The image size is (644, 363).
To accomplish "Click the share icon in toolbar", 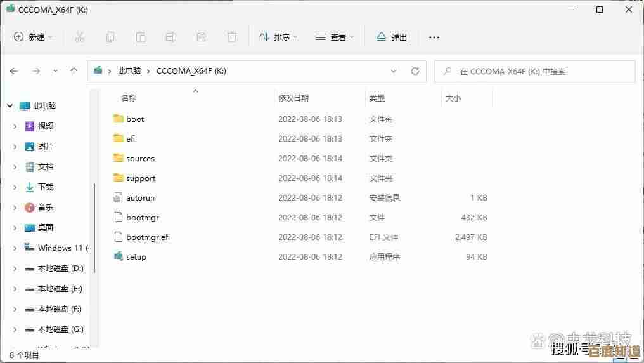I will (x=202, y=37).
